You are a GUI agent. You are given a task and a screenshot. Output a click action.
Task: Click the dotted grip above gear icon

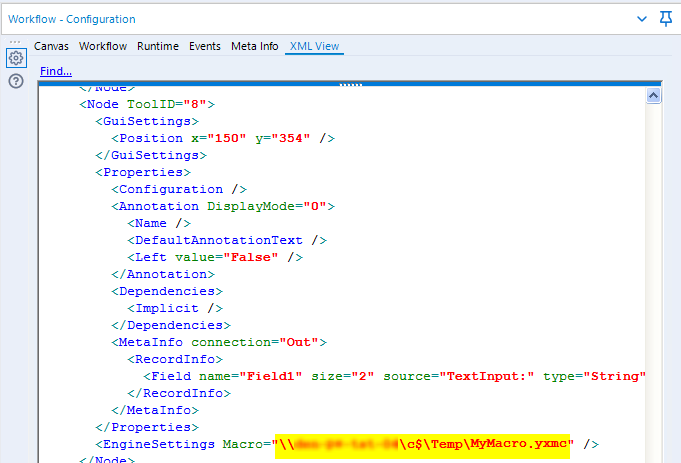coord(15,42)
